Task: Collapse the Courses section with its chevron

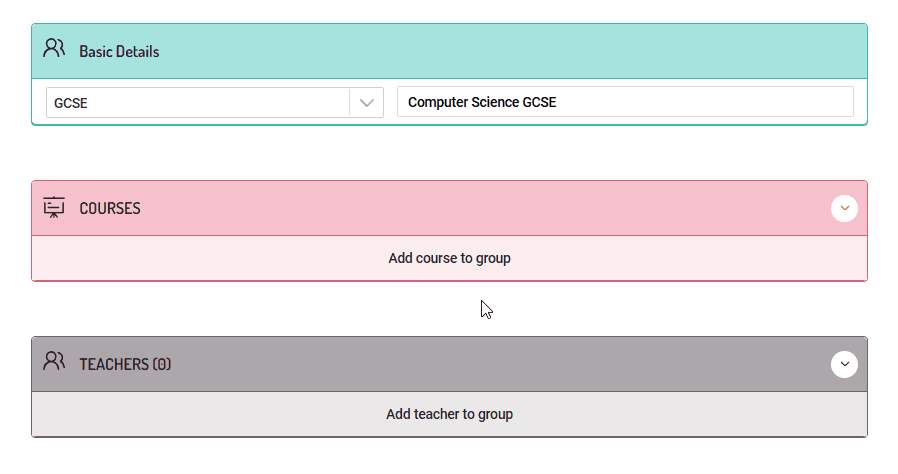Action: tap(844, 208)
